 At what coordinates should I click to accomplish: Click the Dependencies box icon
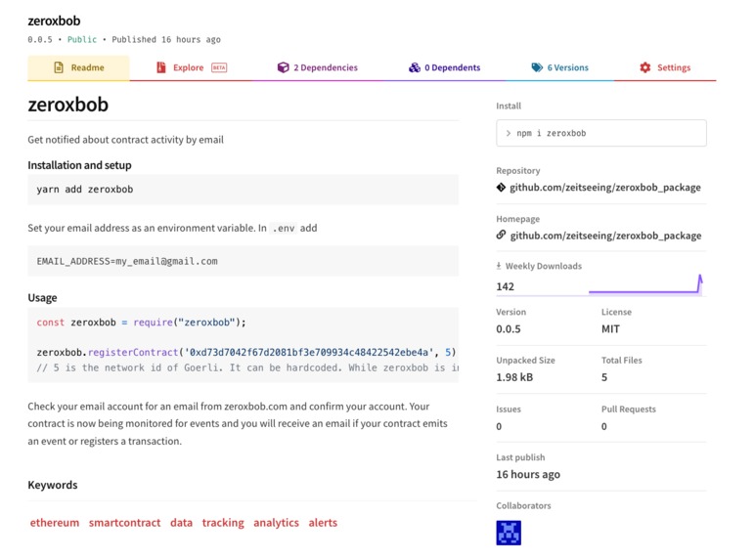coord(284,67)
